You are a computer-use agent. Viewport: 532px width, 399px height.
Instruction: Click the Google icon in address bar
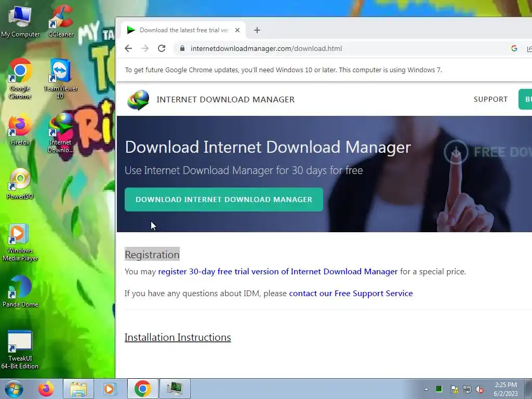click(x=514, y=48)
